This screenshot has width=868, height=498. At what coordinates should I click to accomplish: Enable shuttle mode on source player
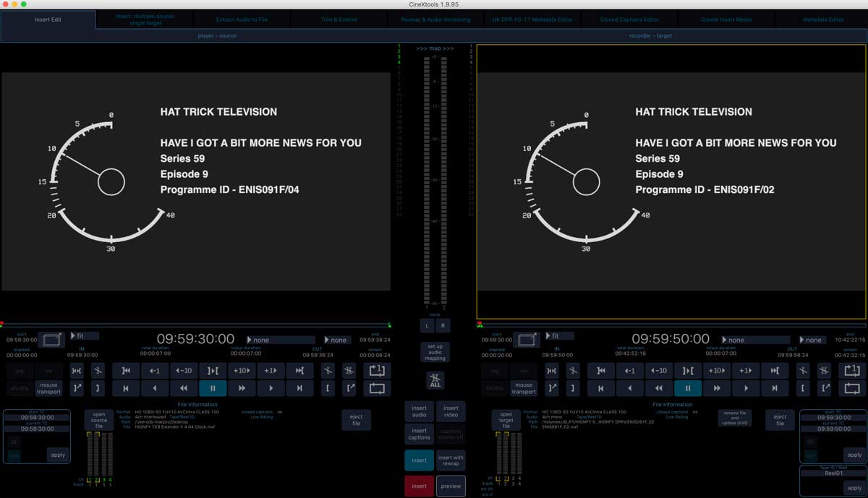pyautogui.click(x=19, y=388)
